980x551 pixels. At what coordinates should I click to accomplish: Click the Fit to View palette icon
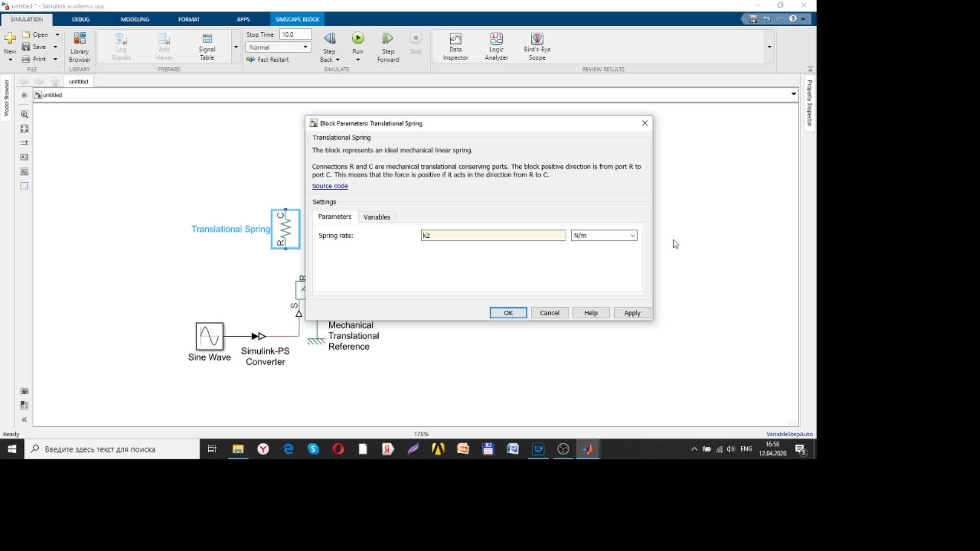tap(24, 129)
